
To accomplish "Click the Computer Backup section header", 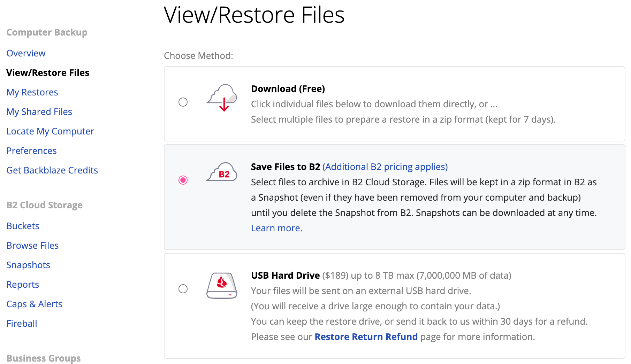I will point(47,32).
